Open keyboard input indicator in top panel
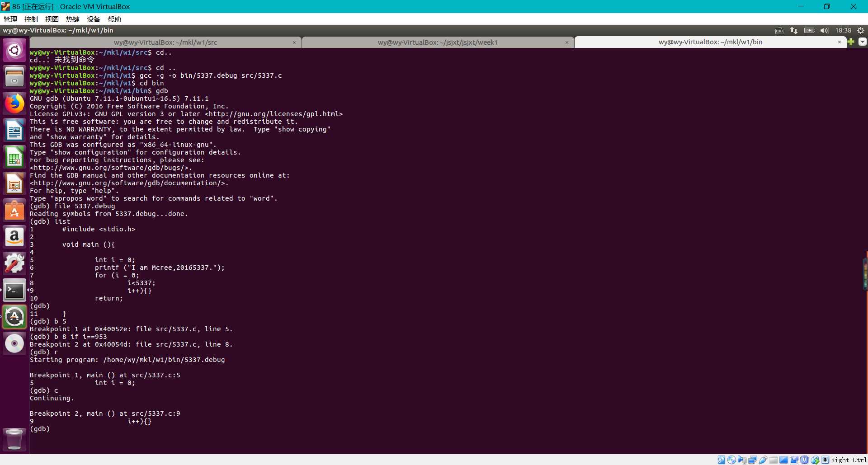Image resolution: width=868 pixels, height=465 pixels. (779, 30)
